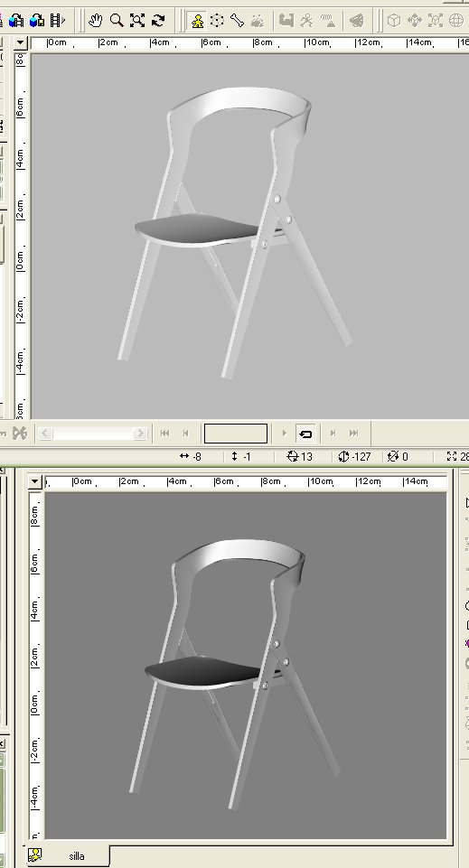Image resolution: width=469 pixels, height=868 pixels.
Task: Open the top viewport ruler dropdown arrow
Action: [21, 42]
